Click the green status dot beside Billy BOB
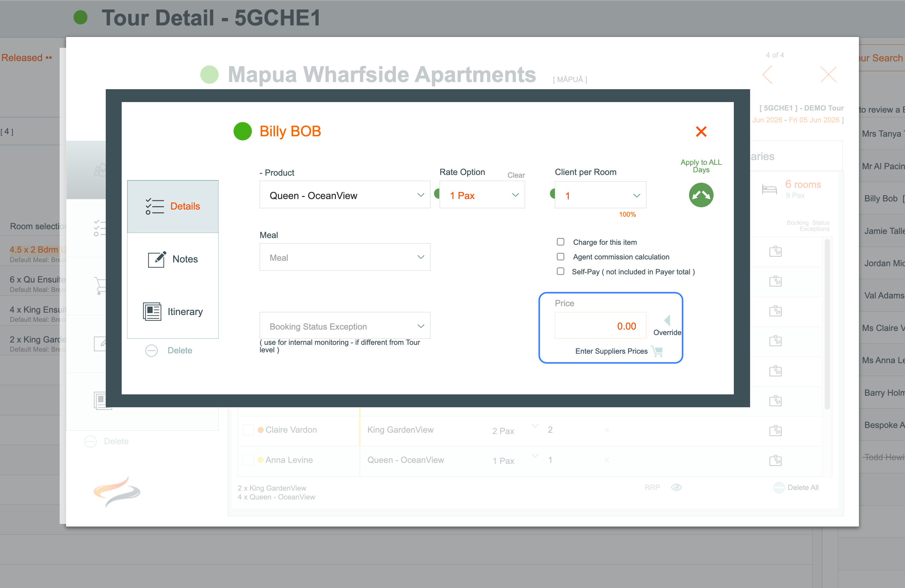This screenshot has width=905, height=588. click(243, 132)
